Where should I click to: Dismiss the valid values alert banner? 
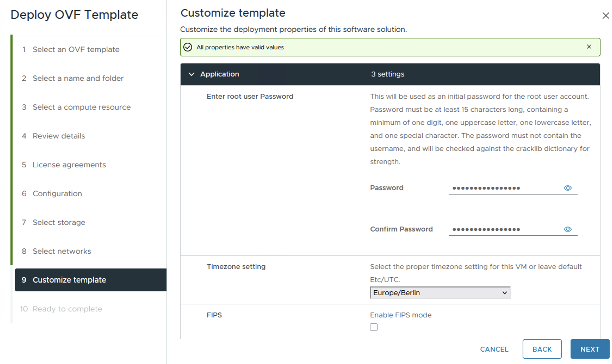click(589, 47)
